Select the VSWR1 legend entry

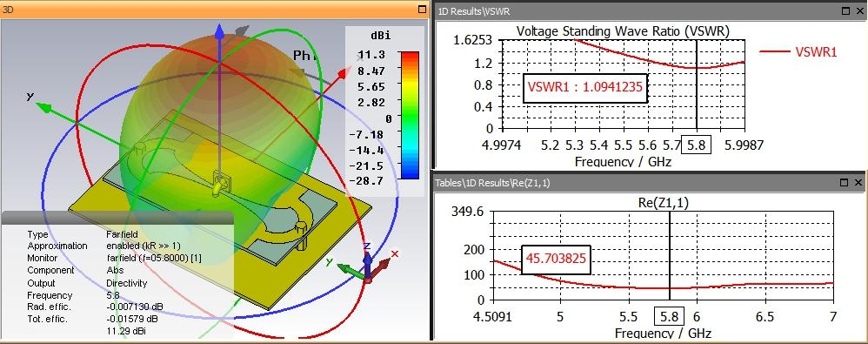coord(798,52)
